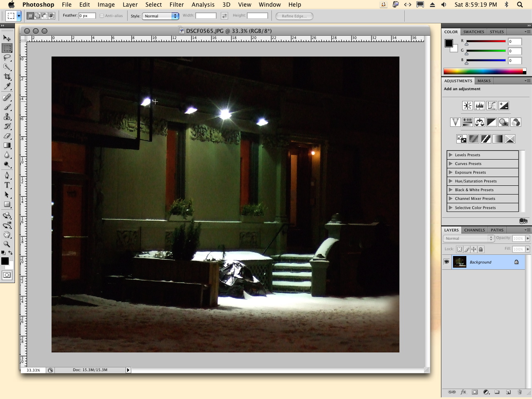The image size is (532, 399).
Task: Open the Filter menu
Action: (177, 5)
